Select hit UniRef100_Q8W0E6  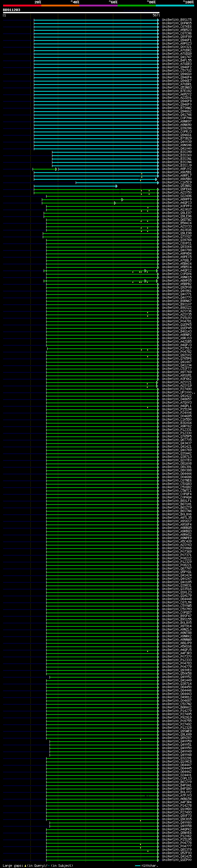coord(177,833)
